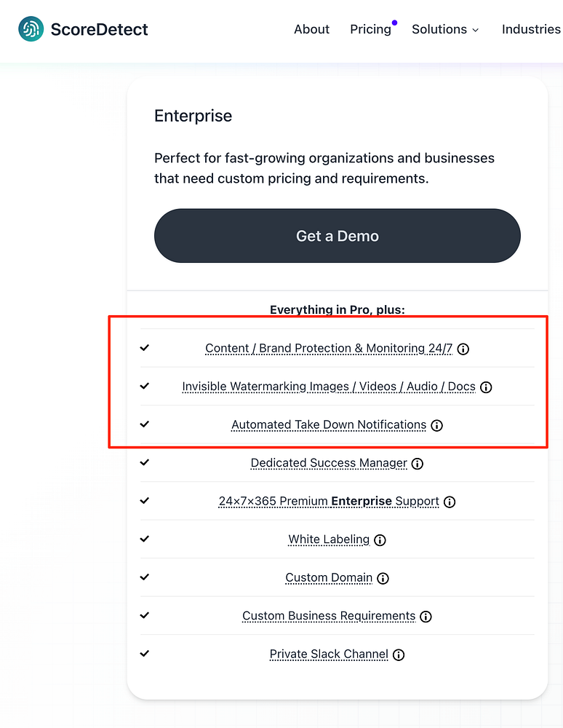
Task: Click info icon beside Invisible Watermarking
Action: pos(487,387)
